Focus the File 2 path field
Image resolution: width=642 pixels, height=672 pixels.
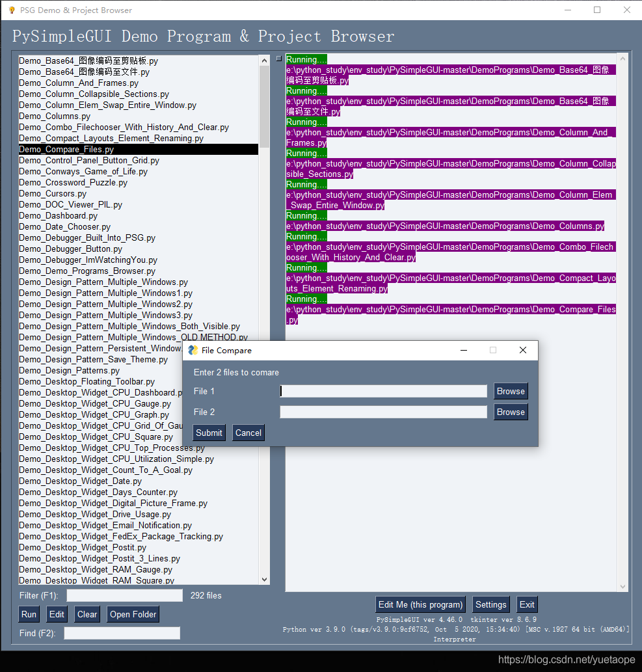[383, 412]
